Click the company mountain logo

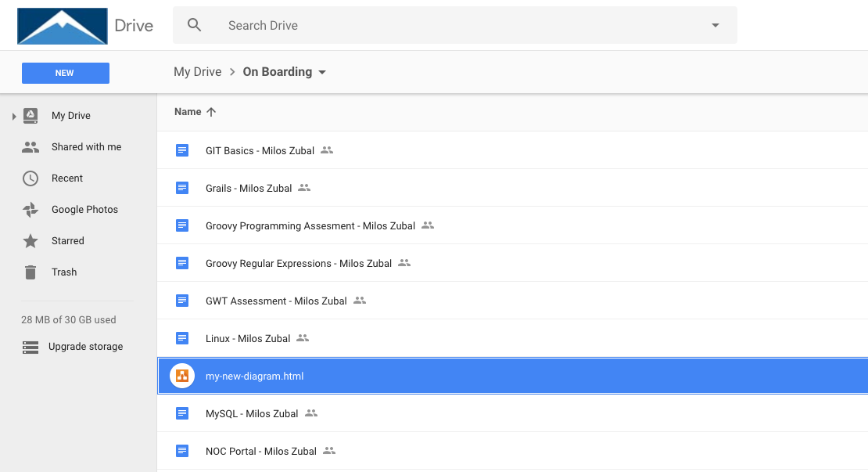[63, 26]
